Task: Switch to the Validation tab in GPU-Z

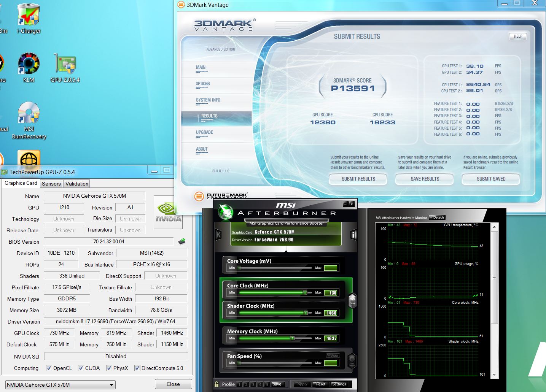Action: coord(77,184)
